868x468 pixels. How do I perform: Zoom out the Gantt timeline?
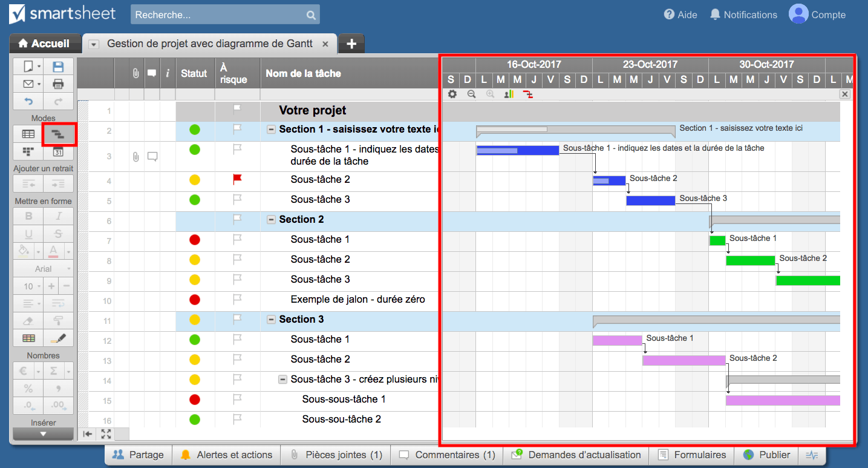[x=471, y=94]
